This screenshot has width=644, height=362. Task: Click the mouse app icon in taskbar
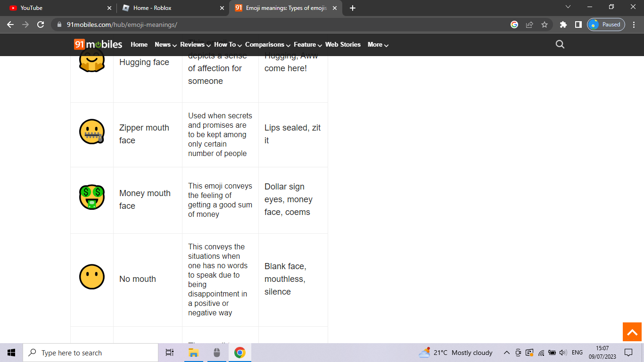pyautogui.click(x=217, y=353)
